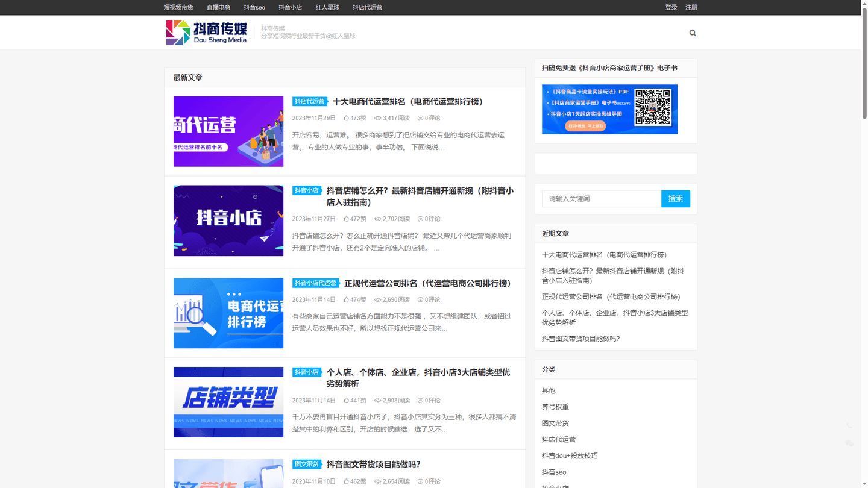The image size is (868, 488).
Task: Click comment icon for 个人店、个体店 article
Action: coord(420,400)
